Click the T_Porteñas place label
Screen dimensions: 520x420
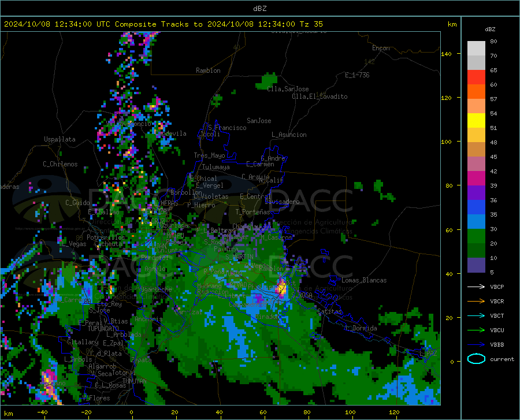pyautogui.click(x=252, y=212)
